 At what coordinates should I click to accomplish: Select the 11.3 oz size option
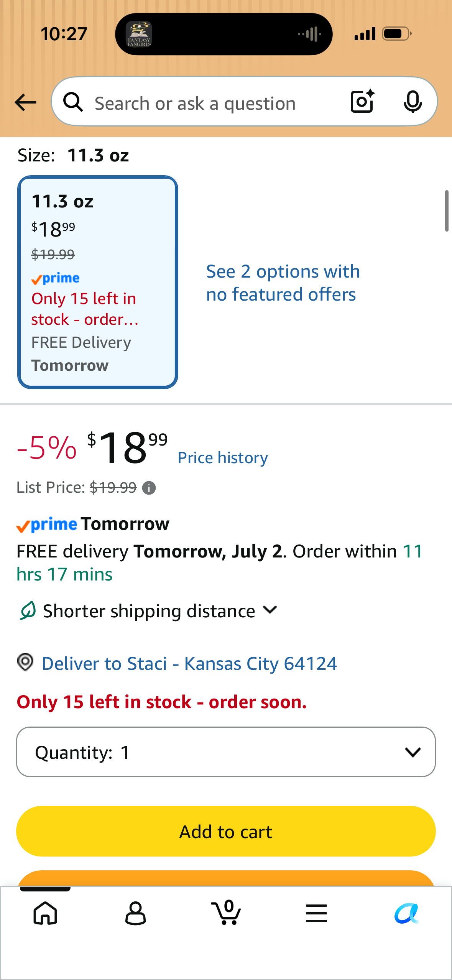point(97,282)
